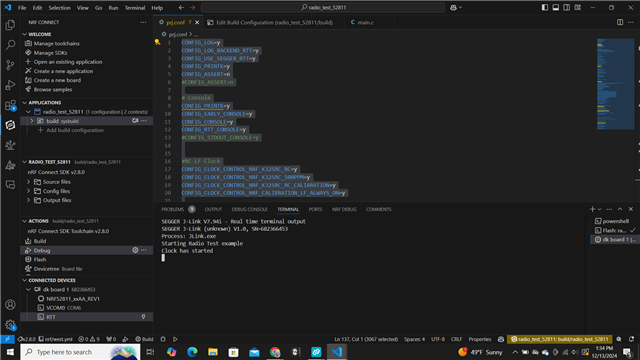Open the File menu
This screenshot has width=640, height=360.
[22, 8]
